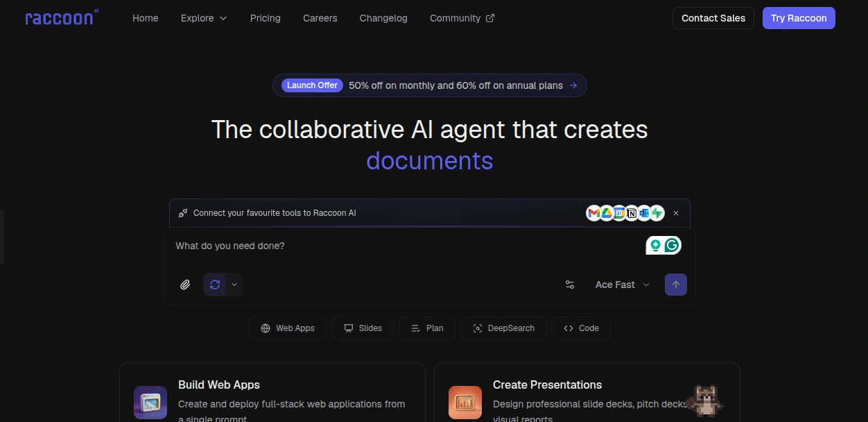Image resolution: width=868 pixels, height=422 pixels.
Task: Click the Build Web Apps card icon
Action: click(150, 402)
